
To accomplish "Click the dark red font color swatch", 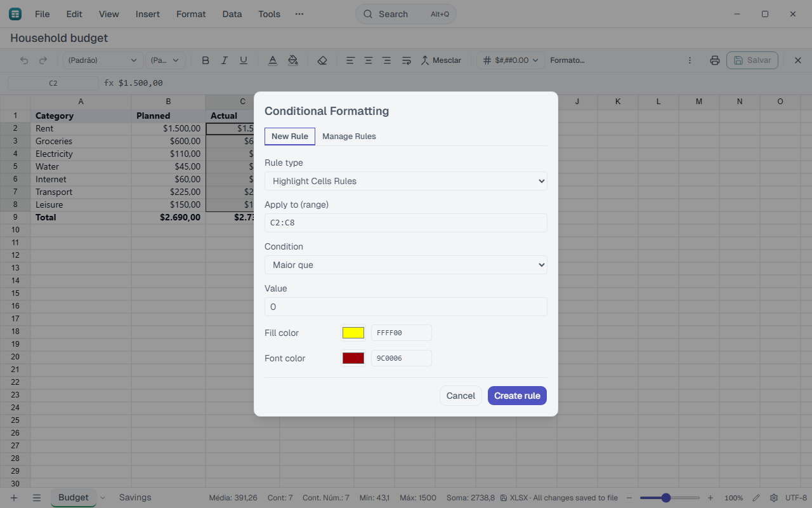I will [x=353, y=358].
